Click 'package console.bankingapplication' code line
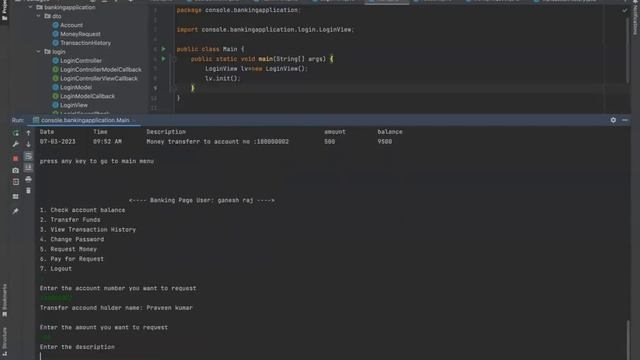The image size is (640, 360). click(238, 10)
